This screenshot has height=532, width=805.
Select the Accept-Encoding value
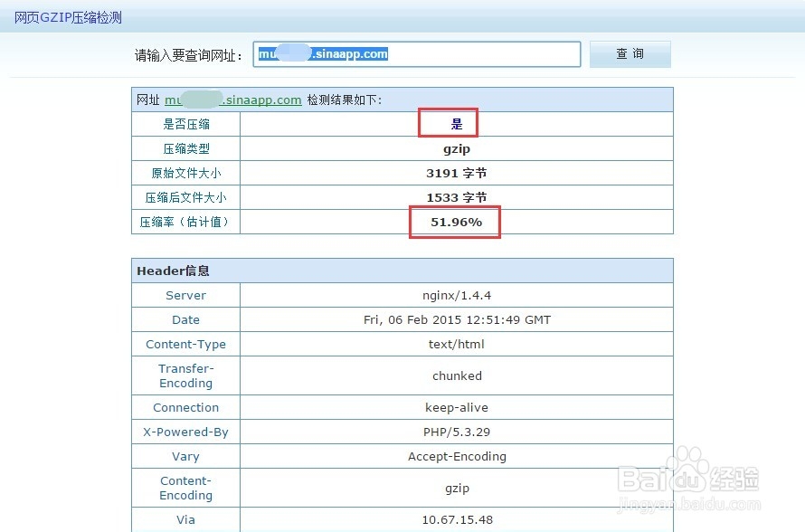(457, 457)
